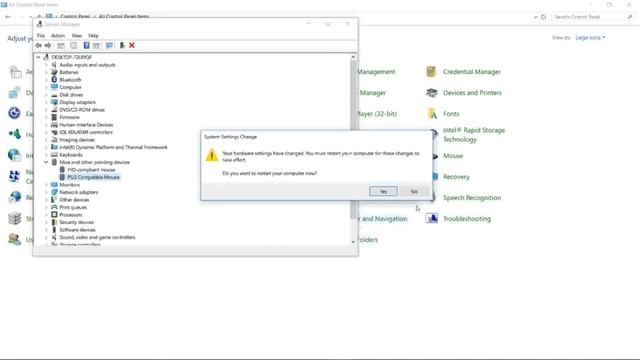Click the Forward arrow in Device Manager toolbar
This screenshot has width=640, height=360.
48,45
